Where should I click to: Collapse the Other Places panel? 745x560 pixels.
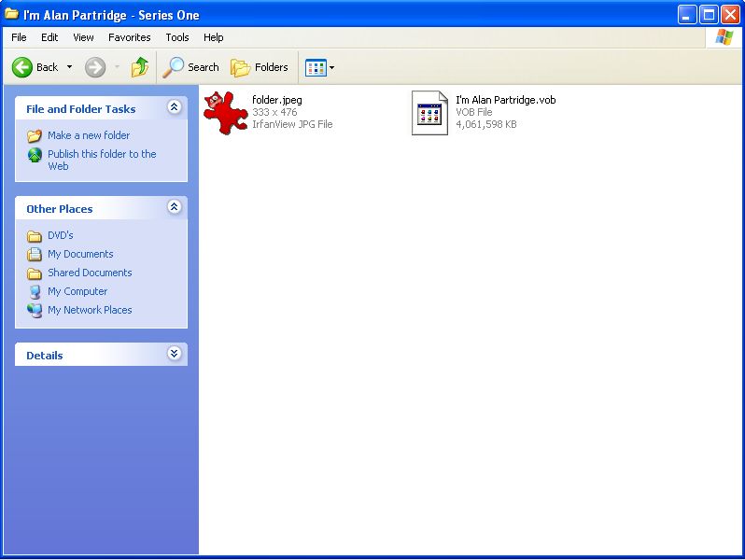coord(175,207)
